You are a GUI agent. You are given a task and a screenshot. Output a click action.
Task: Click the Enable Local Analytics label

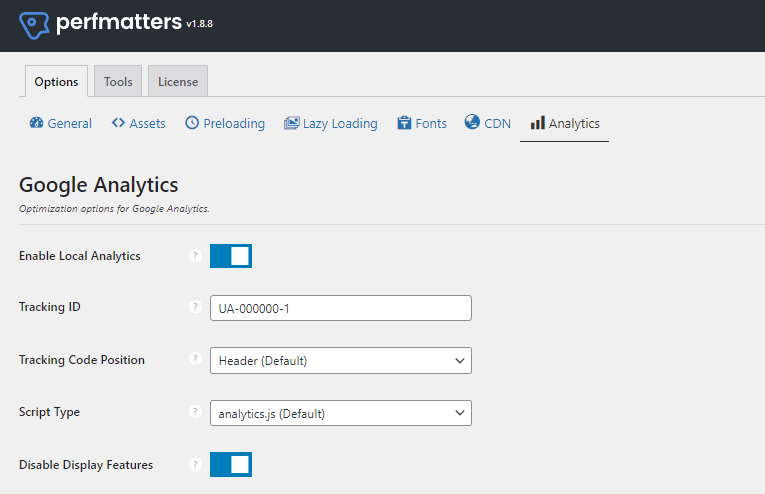point(80,256)
